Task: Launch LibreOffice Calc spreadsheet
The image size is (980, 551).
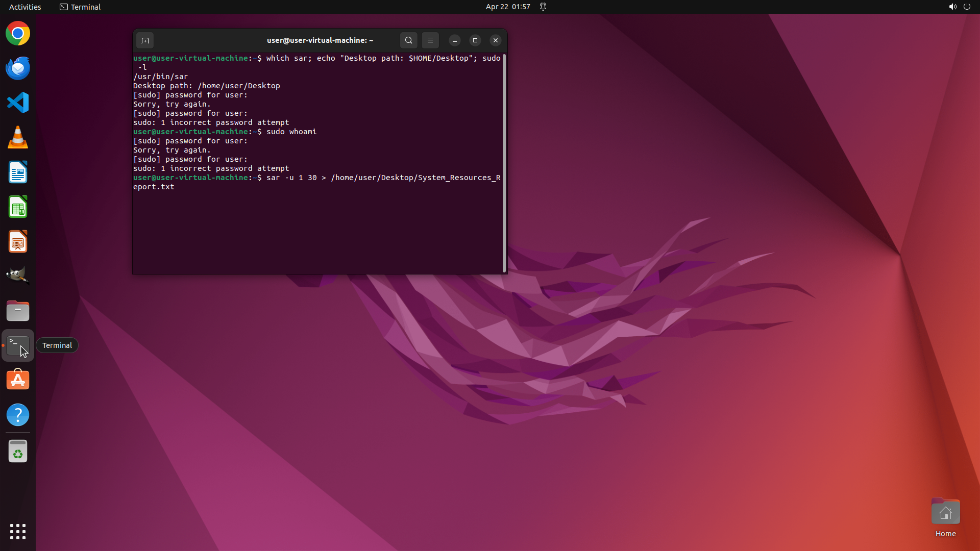Action: click(x=18, y=207)
